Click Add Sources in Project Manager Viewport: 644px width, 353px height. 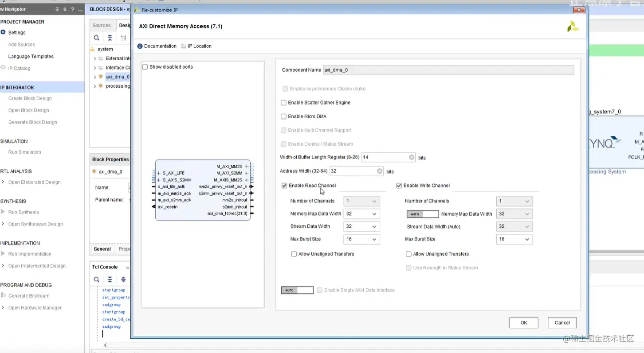pyautogui.click(x=22, y=44)
